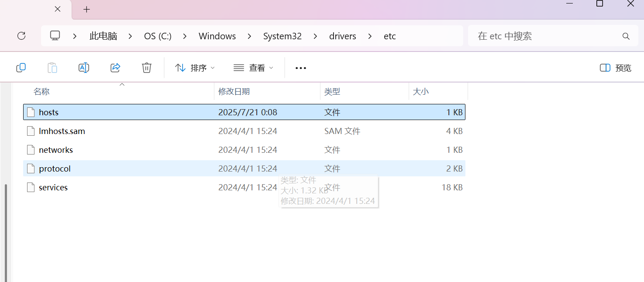Image resolution: width=644 pixels, height=282 pixels.
Task: Click the Paste icon in the toolbar
Action: (x=52, y=67)
